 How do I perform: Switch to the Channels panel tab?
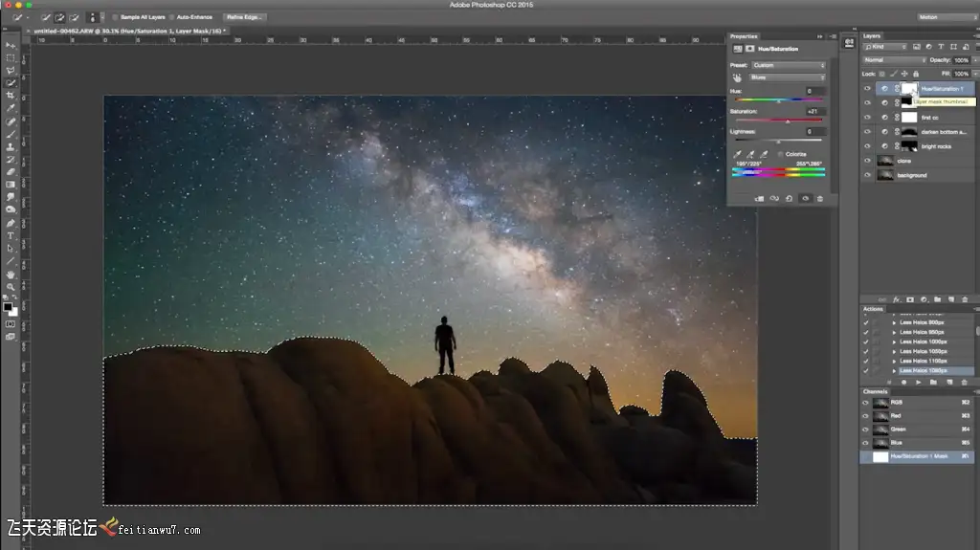click(x=877, y=391)
